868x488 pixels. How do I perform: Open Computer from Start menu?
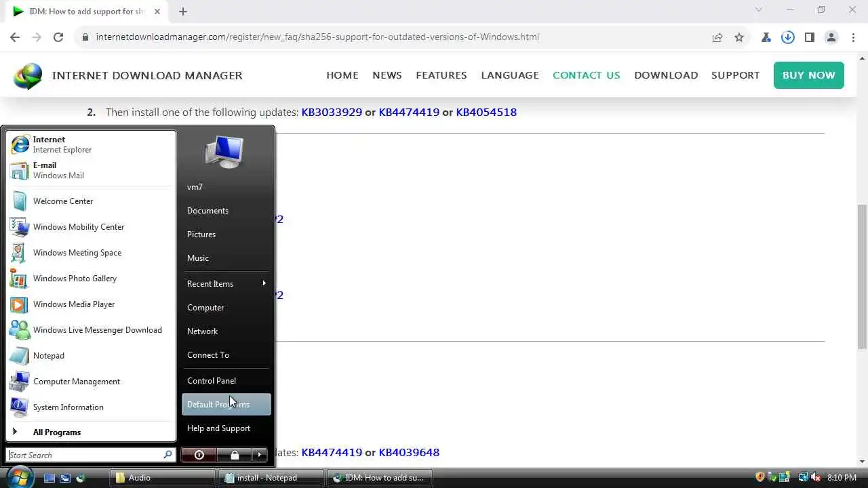click(226, 308)
